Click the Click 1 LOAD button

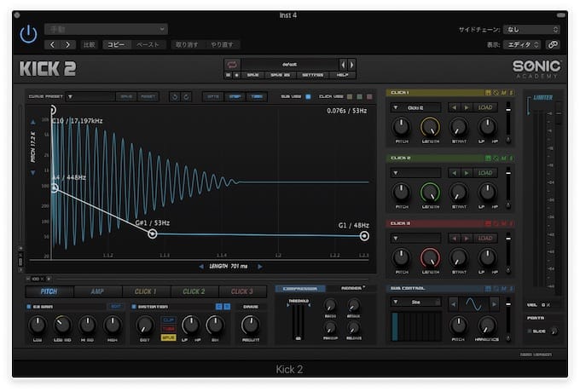tap(485, 107)
